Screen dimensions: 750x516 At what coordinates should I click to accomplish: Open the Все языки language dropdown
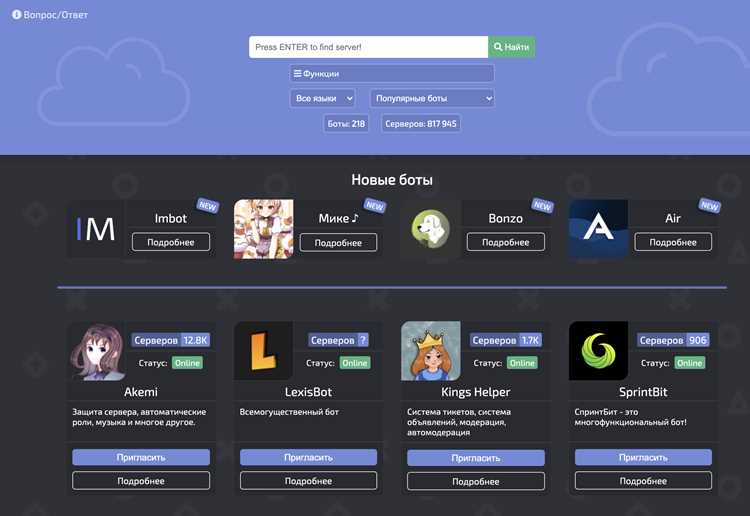(323, 98)
